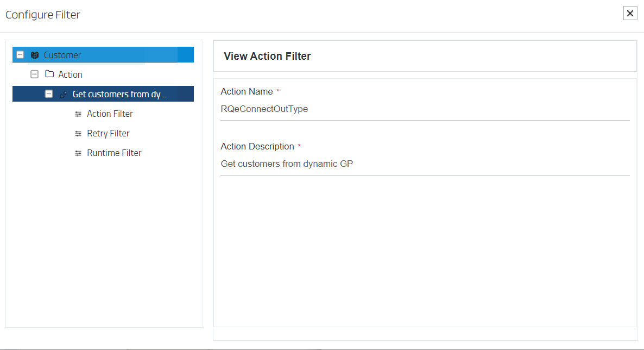This screenshot has height=350, width=644.
Task: Select the Action Filter tree item
Action: [109, 114]
